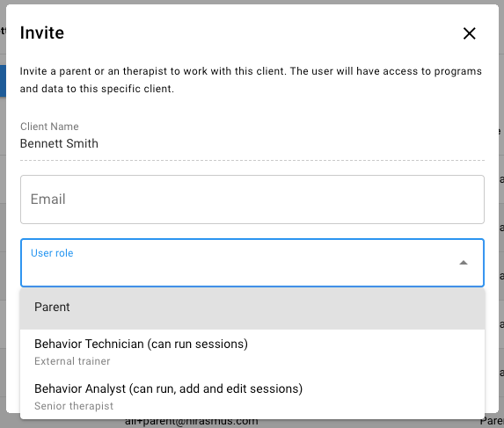Click the blue sidebar strip behind the dialog
Viewport: 504px width, 428px height.
coord(3,81)
